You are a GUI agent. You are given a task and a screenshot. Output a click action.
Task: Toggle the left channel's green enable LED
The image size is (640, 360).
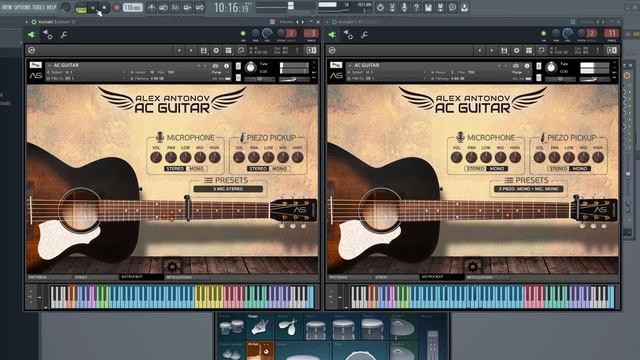pos(243,33)
